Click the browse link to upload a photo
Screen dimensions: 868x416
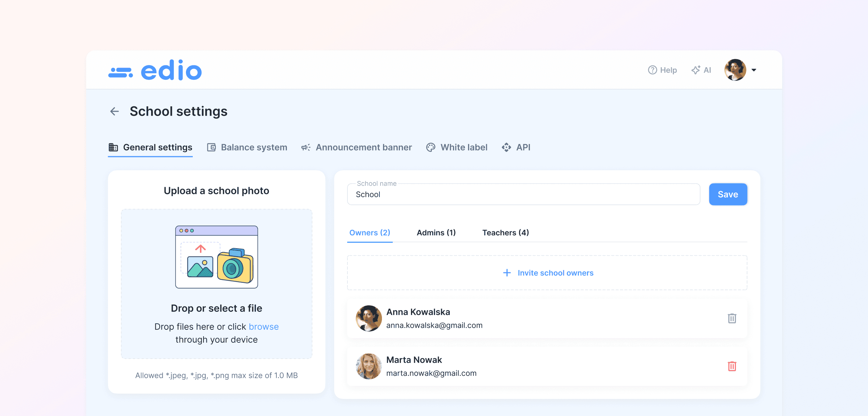(x=263, y=326)
